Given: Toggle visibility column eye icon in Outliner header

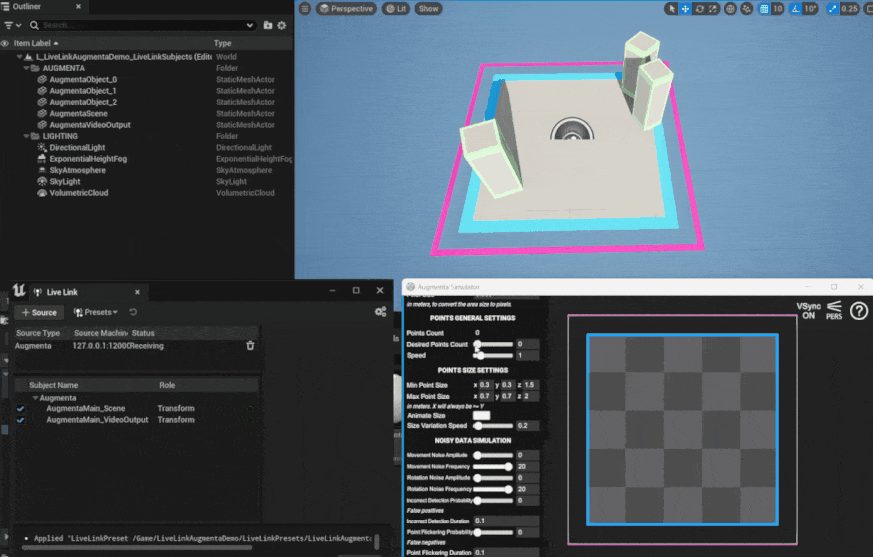Looking at the screenshot, I should (x=5, y=43).
